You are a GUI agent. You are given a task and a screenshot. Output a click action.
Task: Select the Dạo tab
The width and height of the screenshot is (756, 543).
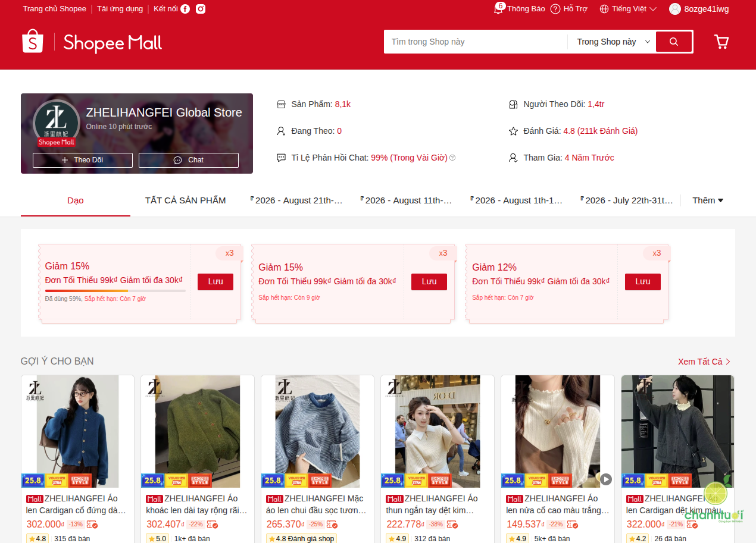tap(76, 200)
